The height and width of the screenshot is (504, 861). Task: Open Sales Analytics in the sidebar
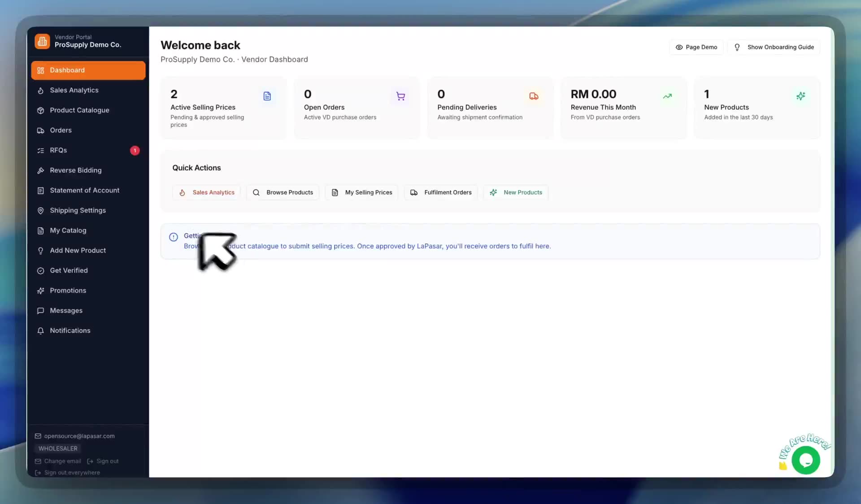click(x=88, y=90)
